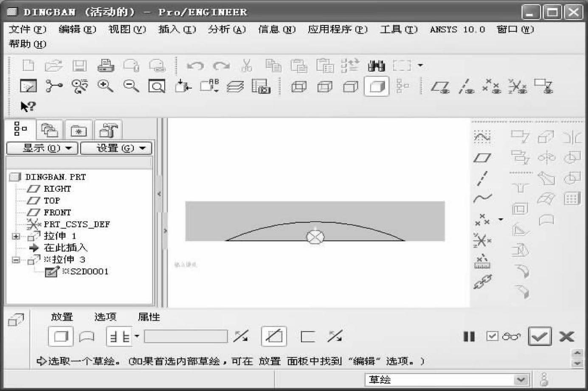Toggle datum axes display
The width and height of the screenshot is (588, 391).
pos(466,87)
